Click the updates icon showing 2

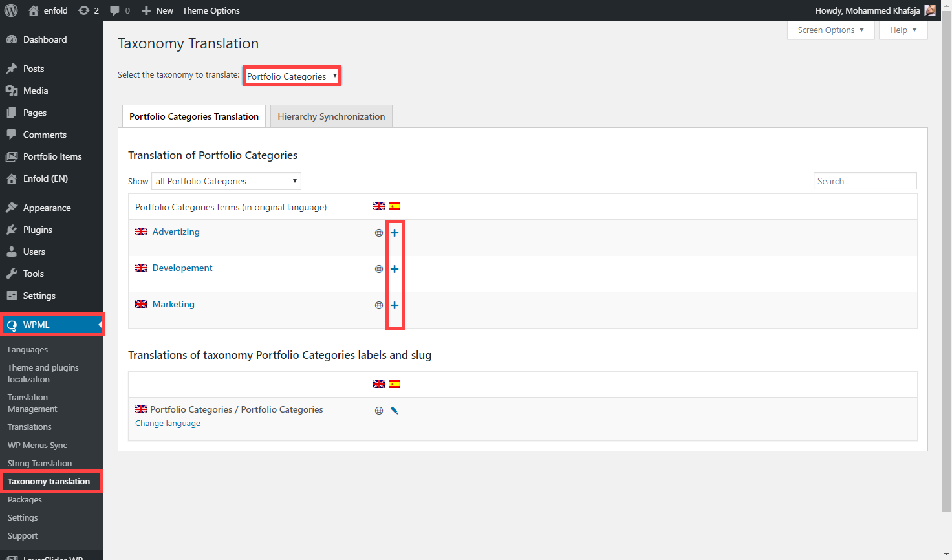point(89,10)
